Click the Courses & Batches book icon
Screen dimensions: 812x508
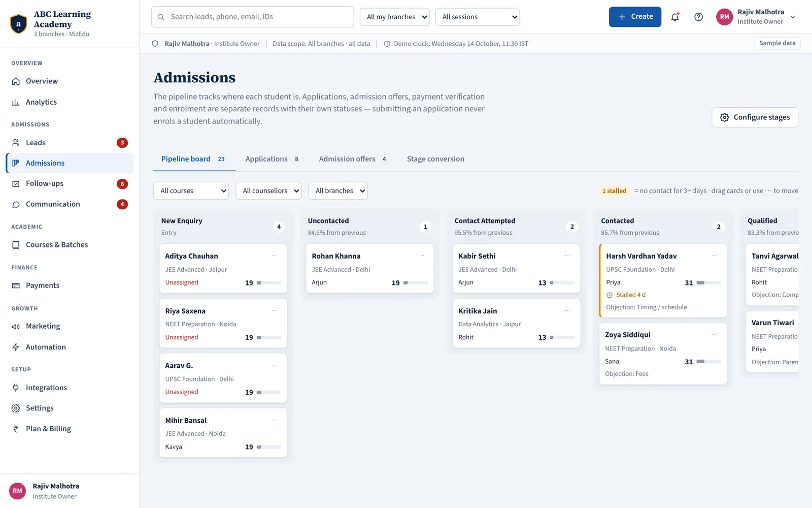[x=16, y=245]
